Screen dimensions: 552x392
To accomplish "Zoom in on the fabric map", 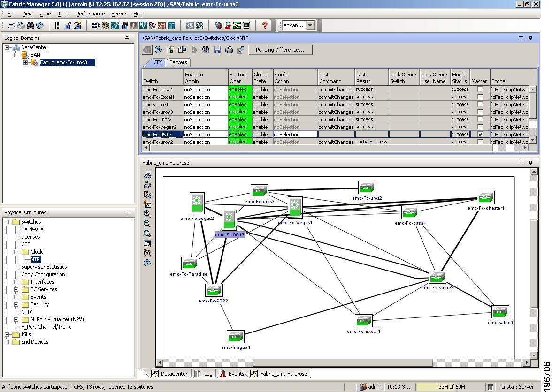I will tap(147, 214).
